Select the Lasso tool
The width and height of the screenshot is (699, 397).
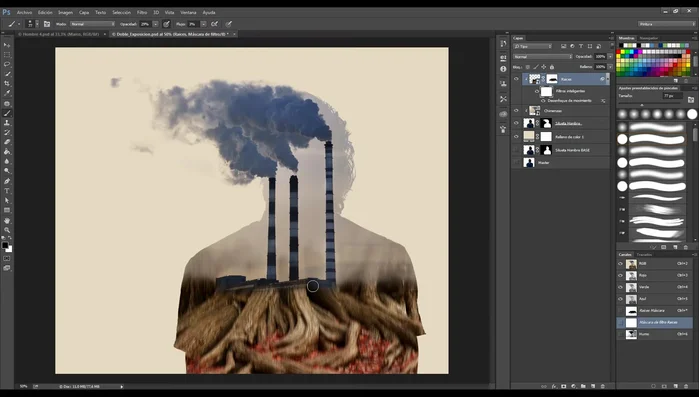point(7,64)
